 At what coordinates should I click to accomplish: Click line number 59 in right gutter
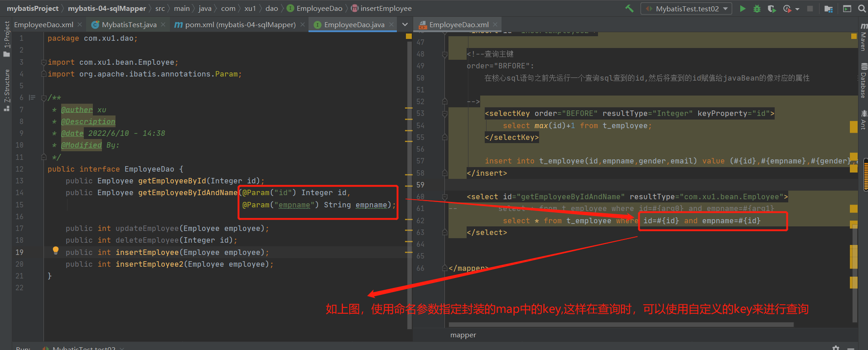click(420, 185)
